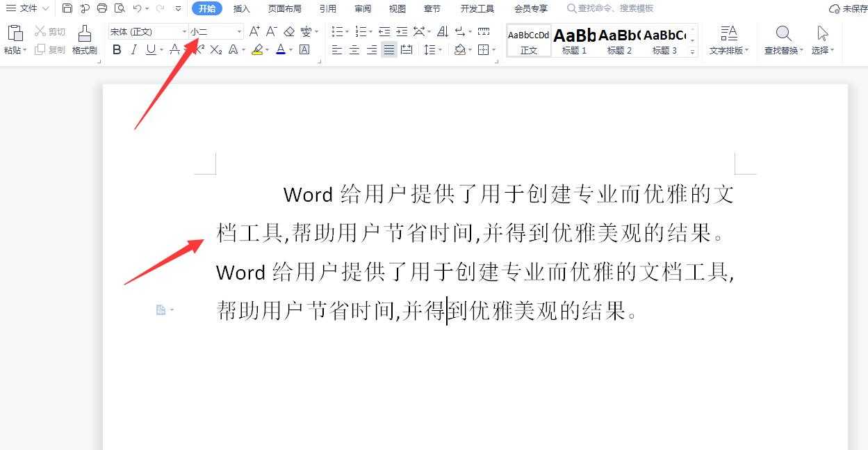Increase paragraph indent
Viewport: 868px width, 450px height.
[x=402, y=31]
